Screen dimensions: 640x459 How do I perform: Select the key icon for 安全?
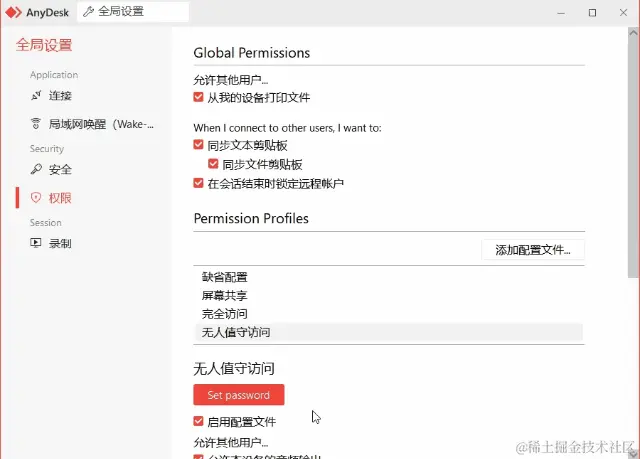pos(36,169)
